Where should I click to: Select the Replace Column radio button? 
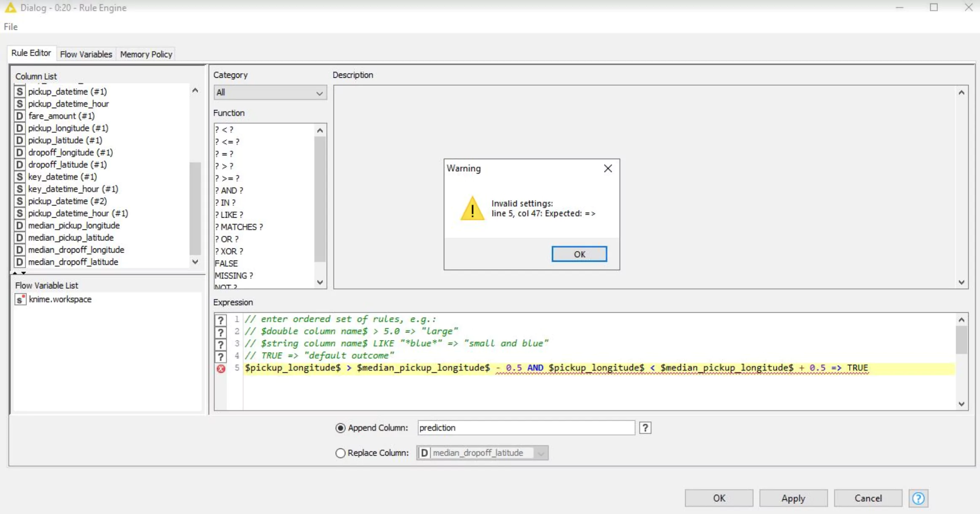pyautogui.click(x=340, y=453)
